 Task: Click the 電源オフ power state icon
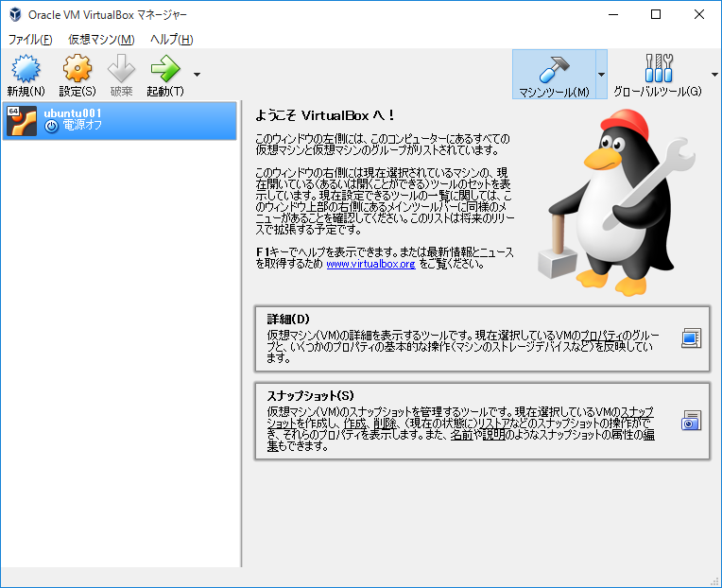click(52, 126)
